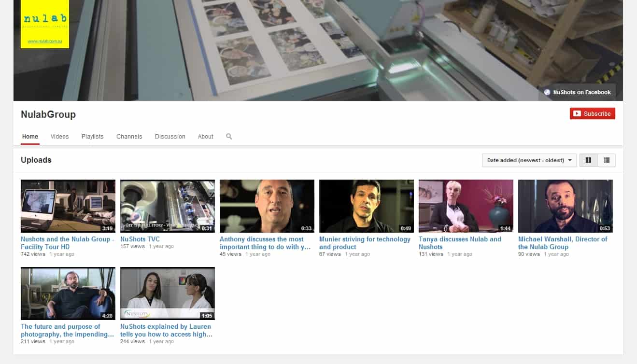
Task: Open title 'Tanya discusses Nulab and Nushots'
Action: pos(460,243)
